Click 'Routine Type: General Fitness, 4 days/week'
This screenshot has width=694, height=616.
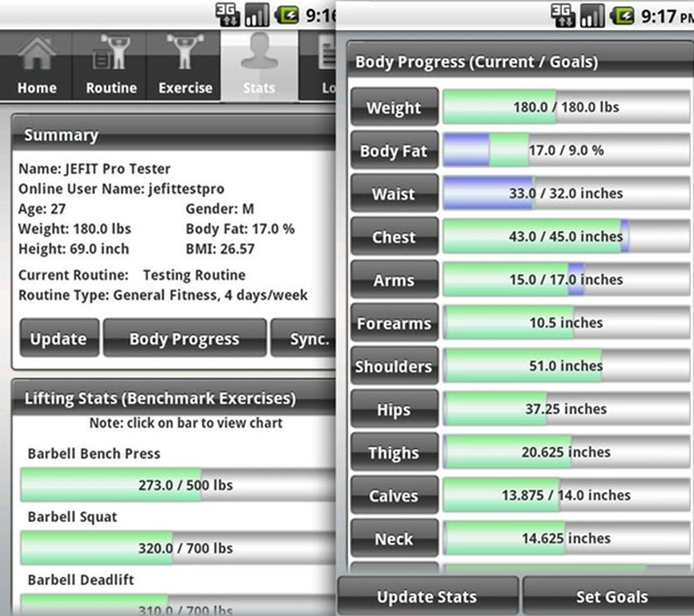(163, 295)
